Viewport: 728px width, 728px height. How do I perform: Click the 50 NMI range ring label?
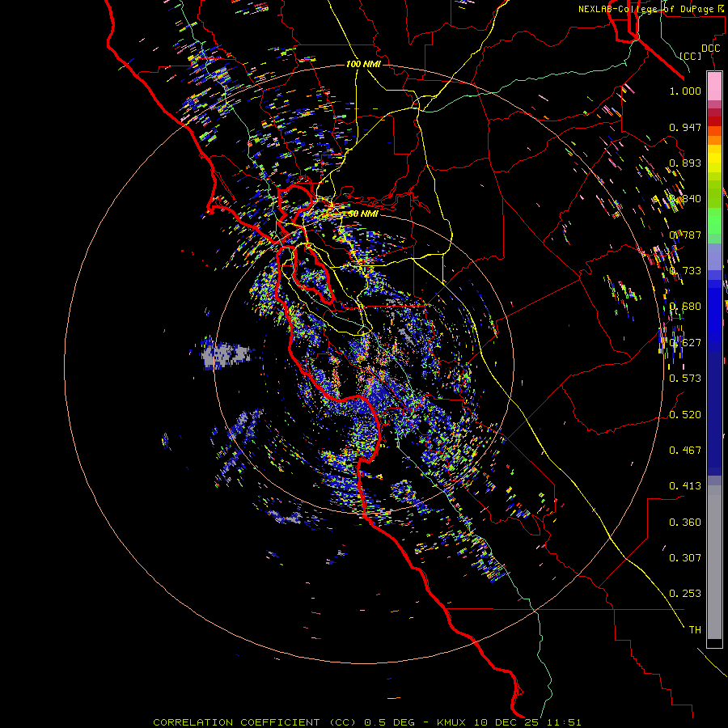(x=363, y=214)
